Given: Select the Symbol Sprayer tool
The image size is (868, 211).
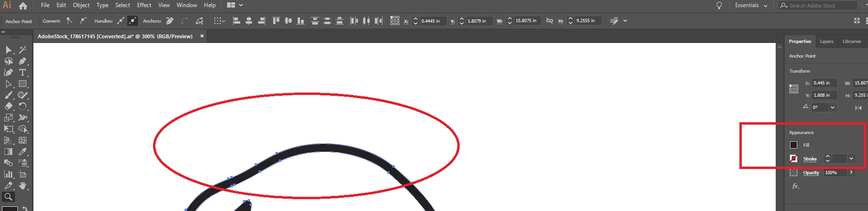Looking at the screenshot, I should click(23, 163).
